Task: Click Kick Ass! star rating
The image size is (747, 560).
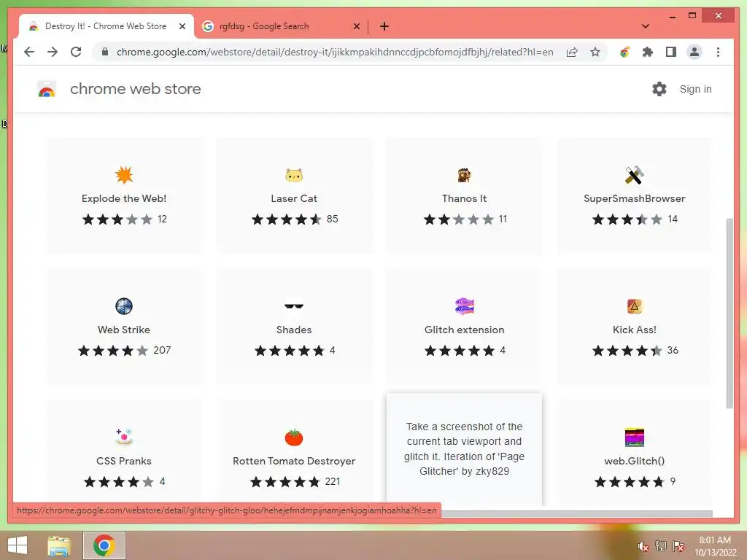Action: point(627,351)
